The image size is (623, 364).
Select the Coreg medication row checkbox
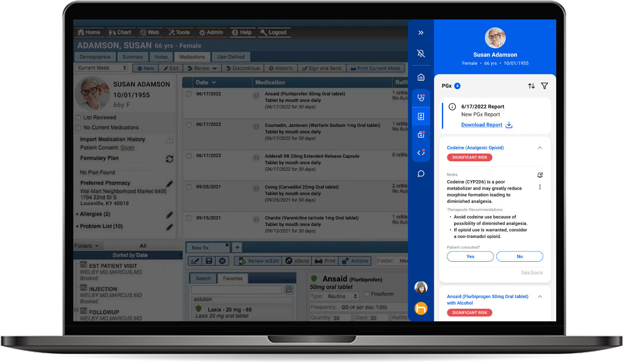pos(189,187)
